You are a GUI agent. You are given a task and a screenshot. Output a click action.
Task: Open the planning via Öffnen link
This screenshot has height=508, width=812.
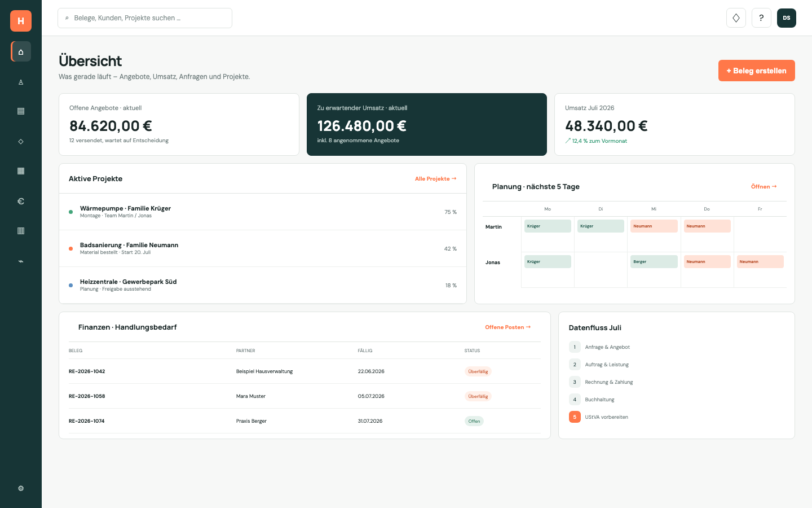click(x=764, y=187)
